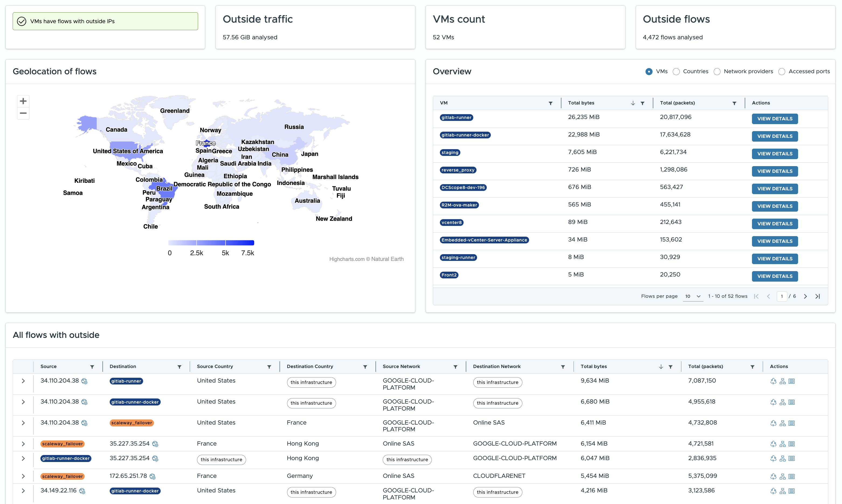
Task: Click the network topology icon in first flow row
Action: (782, 381)
